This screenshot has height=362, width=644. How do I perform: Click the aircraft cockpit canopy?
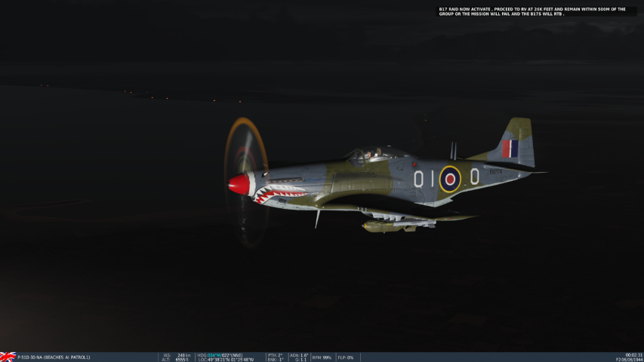(373, 154)
